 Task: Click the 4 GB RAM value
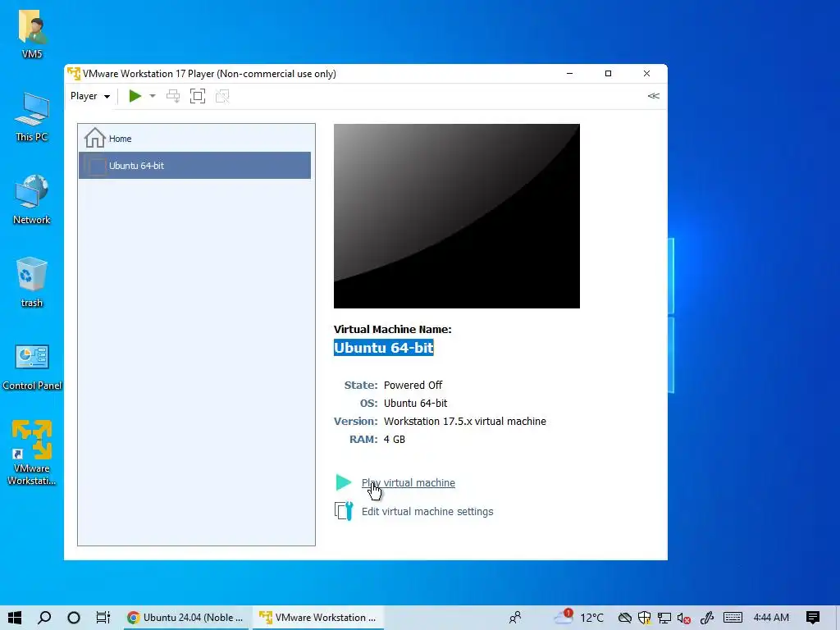395,440
